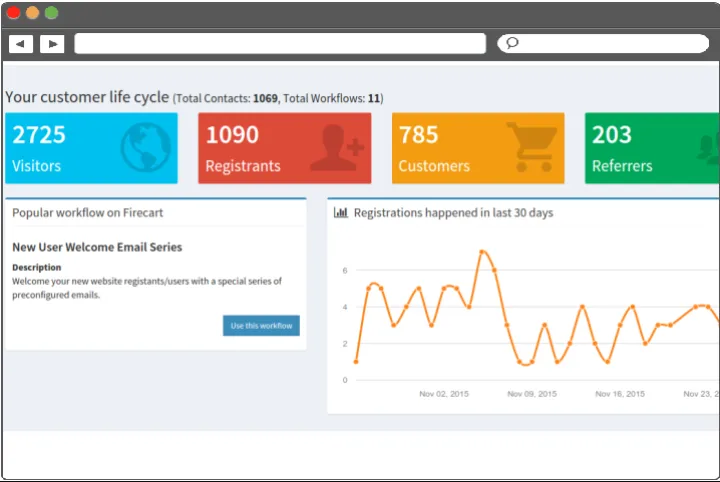Go back using the browser back arrow
Screen dimensions: 720x482
point(21,44)
